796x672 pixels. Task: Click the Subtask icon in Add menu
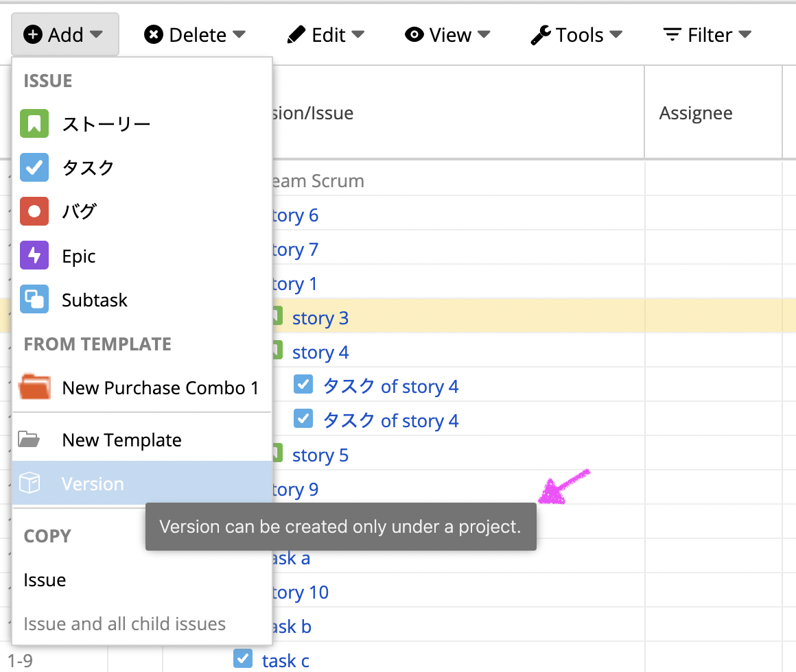coord(34,300)
